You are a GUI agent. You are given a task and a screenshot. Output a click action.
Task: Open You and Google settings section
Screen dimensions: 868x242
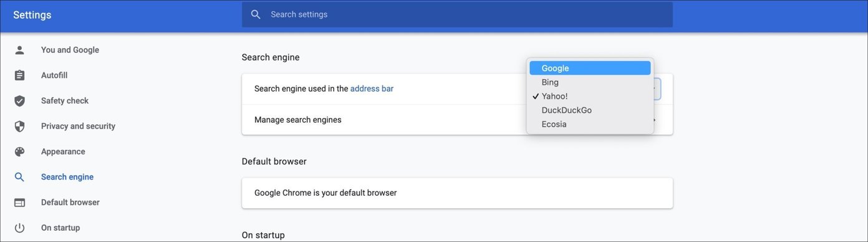tap(70, 50)
